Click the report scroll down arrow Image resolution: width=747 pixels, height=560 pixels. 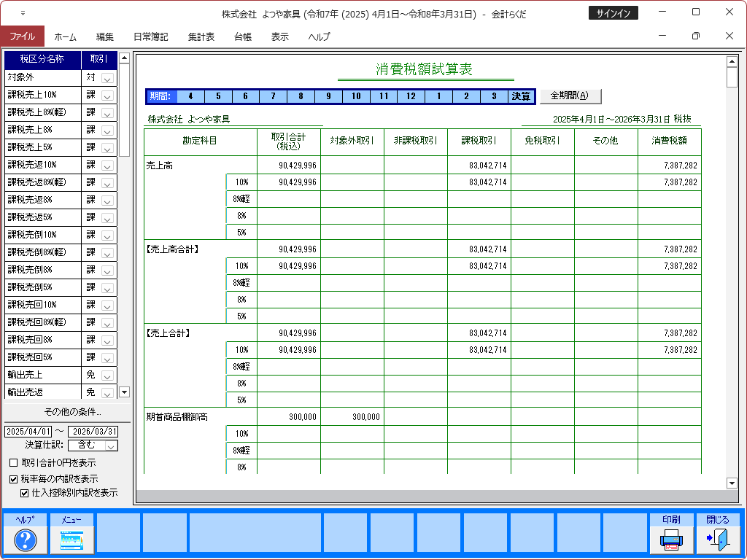732,483
